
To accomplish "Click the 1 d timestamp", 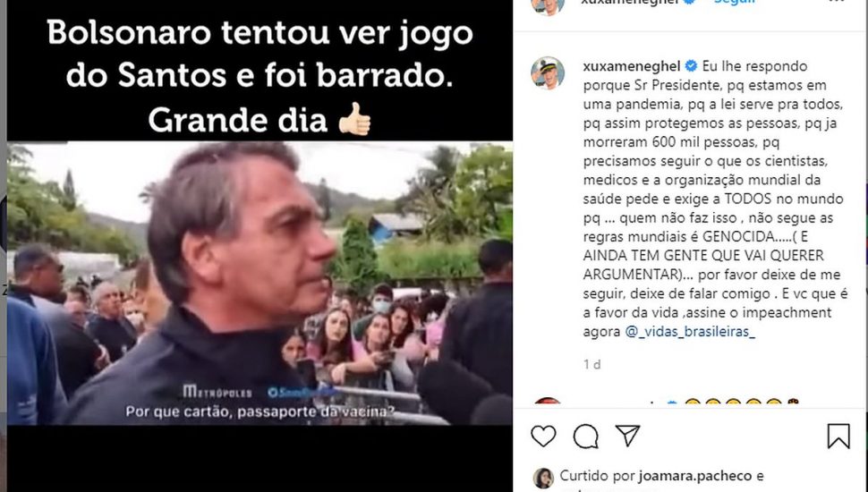I will pos(591,364).
